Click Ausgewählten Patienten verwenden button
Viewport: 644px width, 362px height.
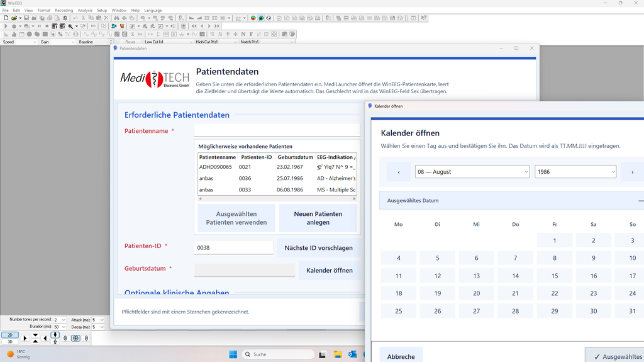[x=236, y=218]
